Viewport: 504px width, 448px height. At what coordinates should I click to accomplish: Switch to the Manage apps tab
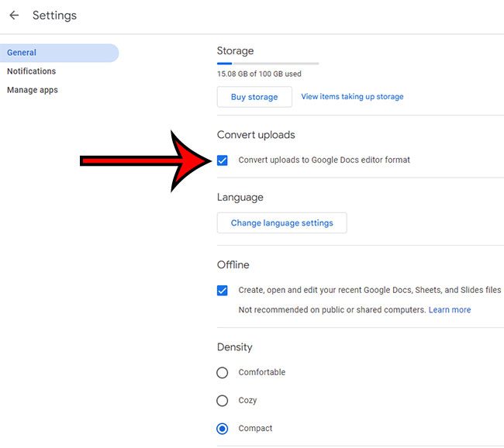33,90
